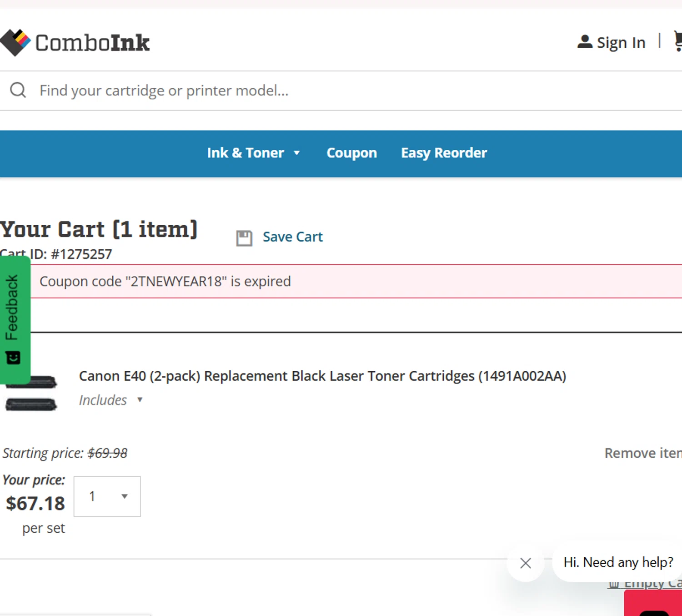Click the Feedback smiley icon
The width and height of the screenshot is (682, 616).
13,358
